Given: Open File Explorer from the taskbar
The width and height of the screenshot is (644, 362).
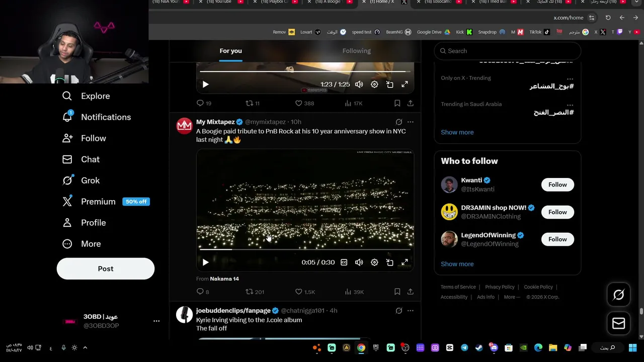Looking at the screenshot, I should coord(553,347).
